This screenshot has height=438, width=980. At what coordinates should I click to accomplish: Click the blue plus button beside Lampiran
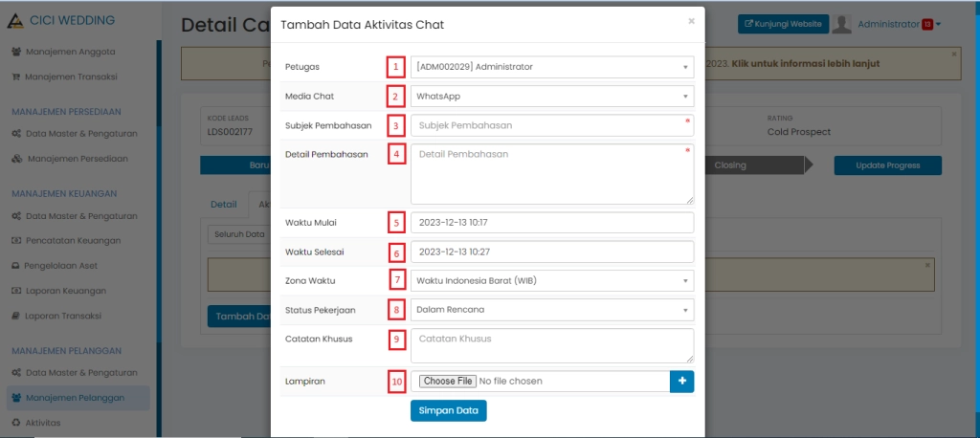coord(681,381)
